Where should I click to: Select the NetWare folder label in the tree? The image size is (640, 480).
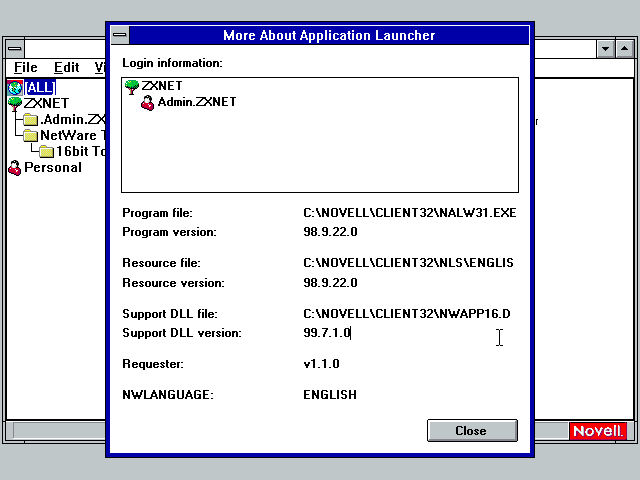pos(72,135)
